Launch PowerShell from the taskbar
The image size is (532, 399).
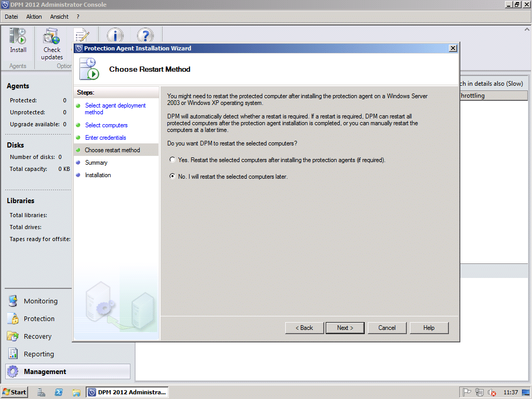59,392
